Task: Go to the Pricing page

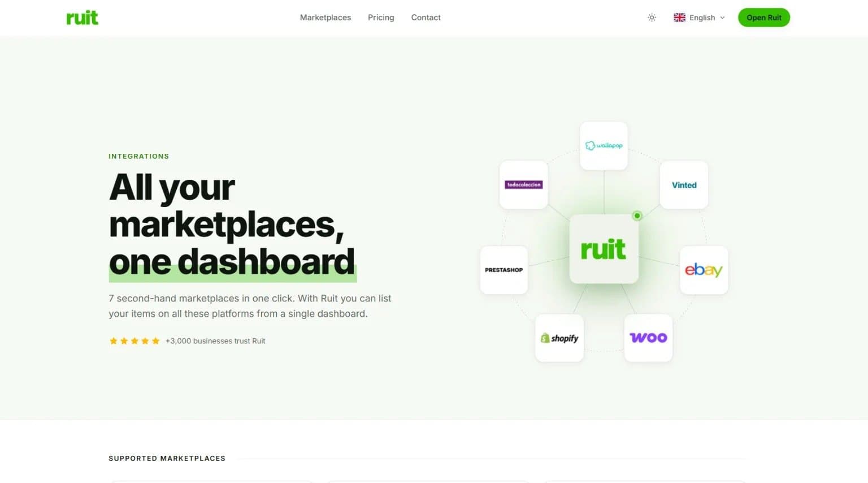Action: point(381,18)
